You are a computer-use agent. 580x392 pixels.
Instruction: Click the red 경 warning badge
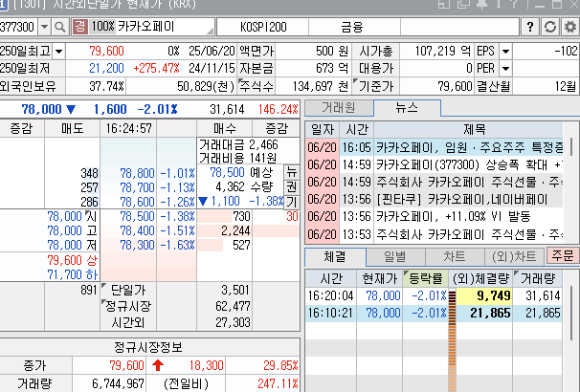pyautogui.click(x=79, y=27)
